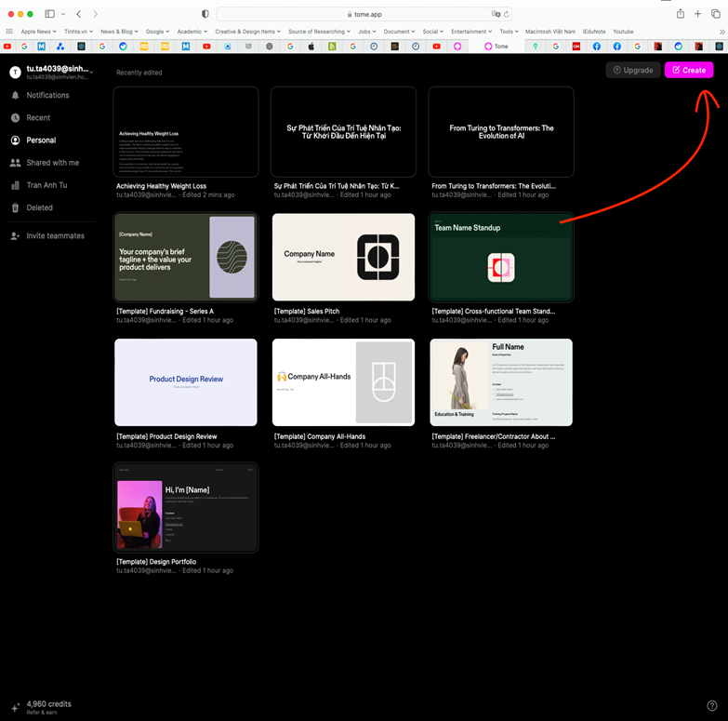This screenshot has height=721, width=728.
Task: Click the credits sparkle icon
Action: coord(15,708)
